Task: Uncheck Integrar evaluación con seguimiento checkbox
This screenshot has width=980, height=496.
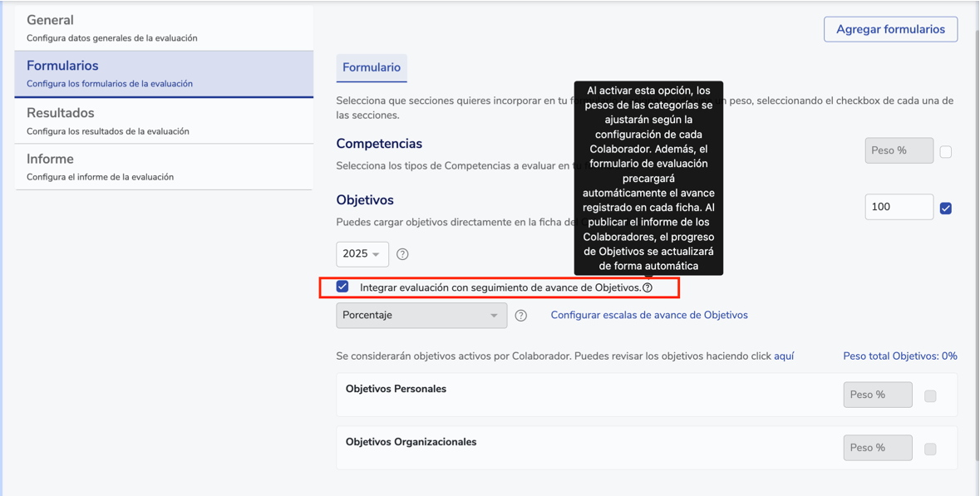Action: tap(342, 287)
